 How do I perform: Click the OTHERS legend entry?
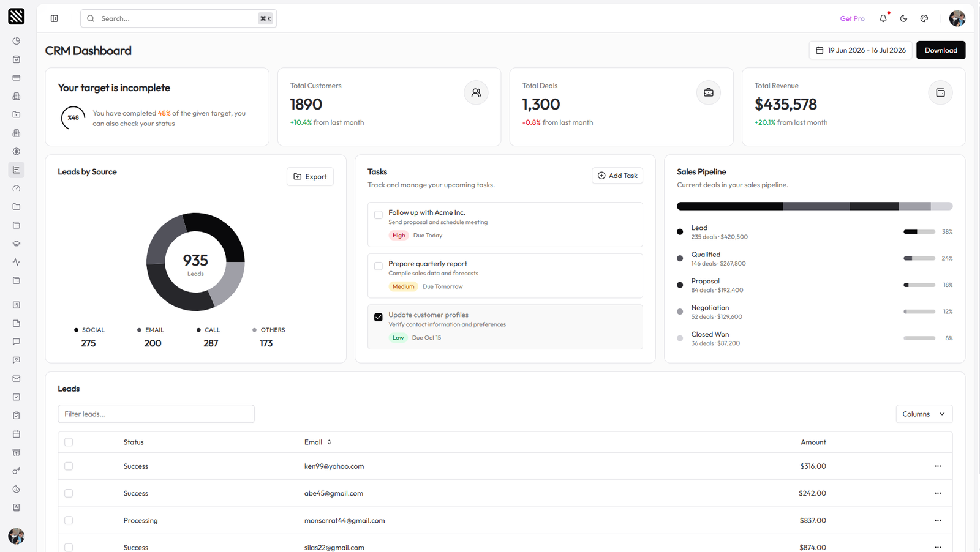[268, 337]
